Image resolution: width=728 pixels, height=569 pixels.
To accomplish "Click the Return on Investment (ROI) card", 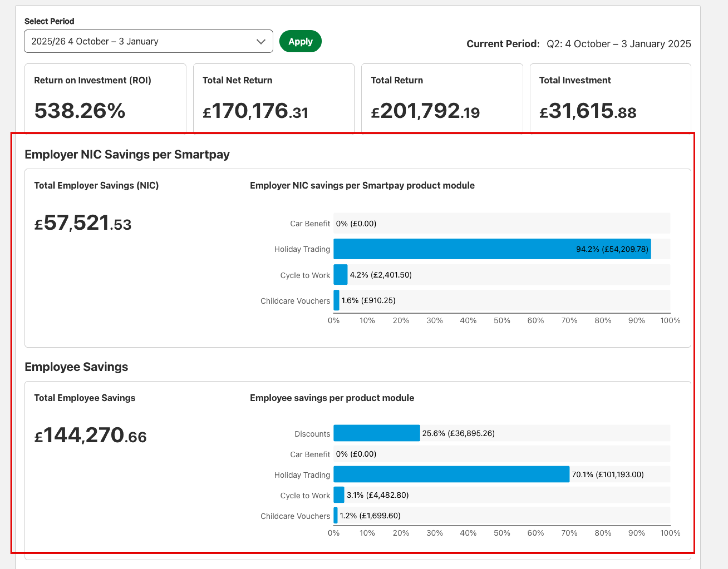I will tap(105, 99).
